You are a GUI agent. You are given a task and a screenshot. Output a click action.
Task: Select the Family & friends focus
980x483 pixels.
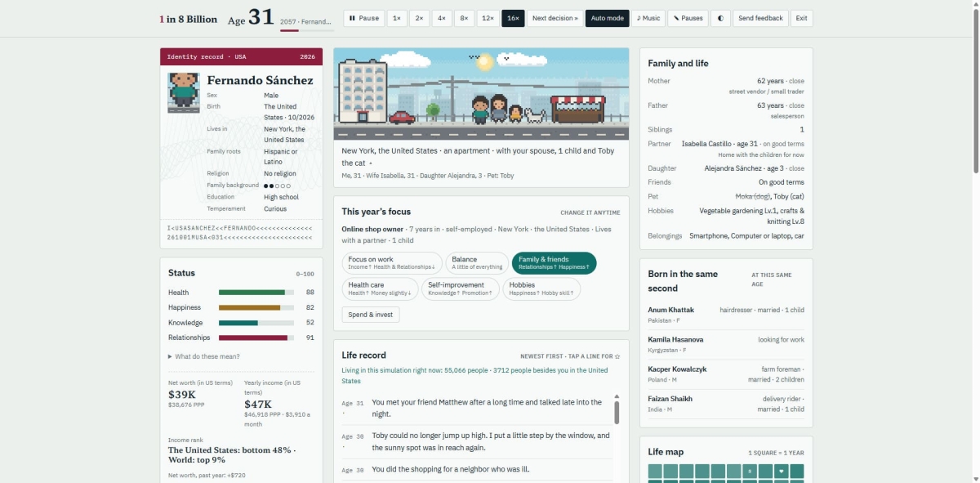click(555, 263)
